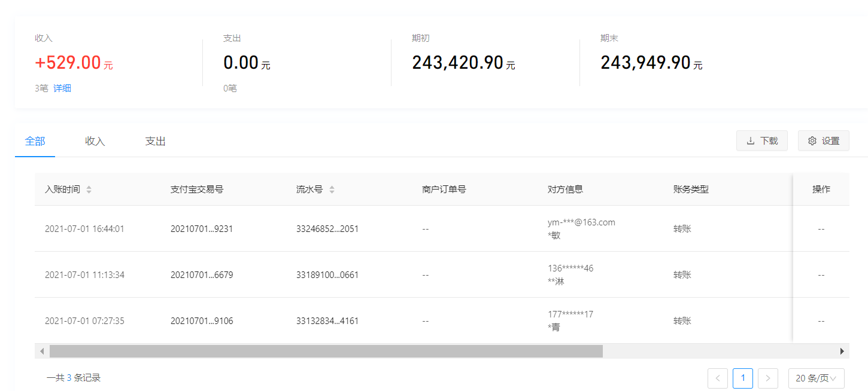Switch to the 收入 tab
Viewport: 868px width, 391px height.
[95, 142]
